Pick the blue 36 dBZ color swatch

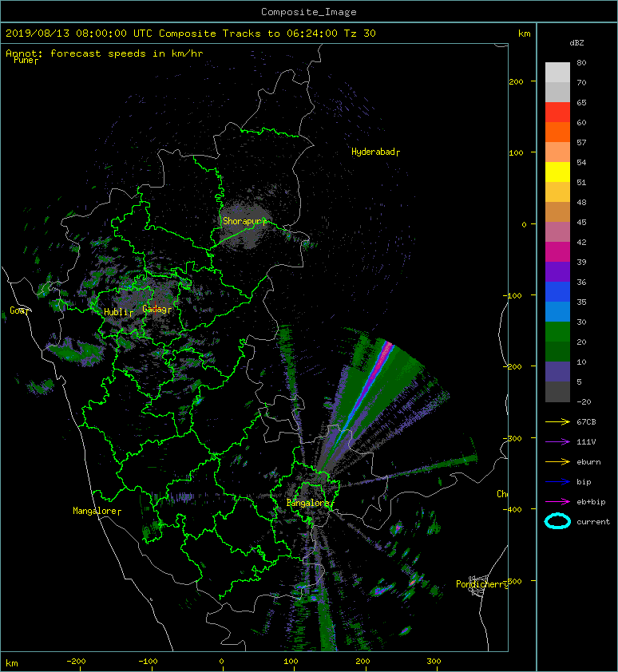point(557,291)
